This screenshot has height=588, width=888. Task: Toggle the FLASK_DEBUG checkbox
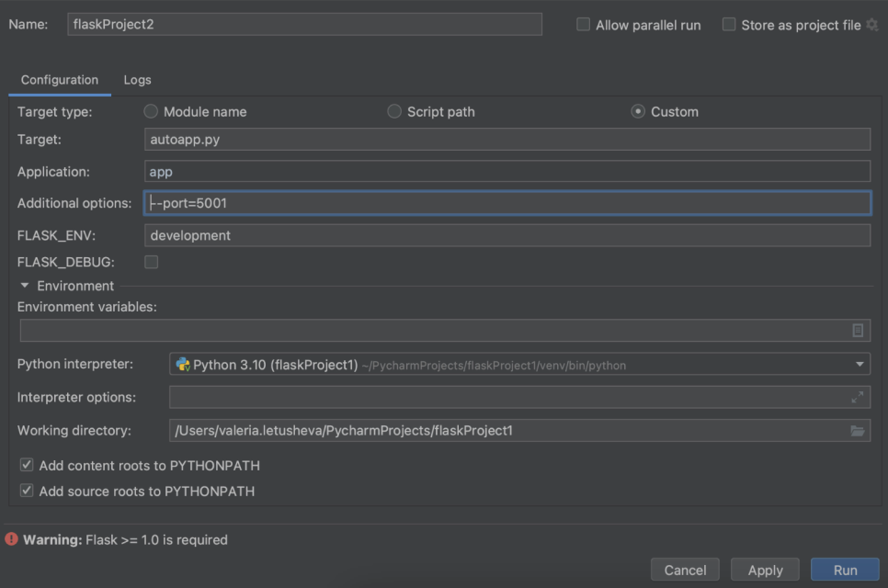click(x=152, y=262)
